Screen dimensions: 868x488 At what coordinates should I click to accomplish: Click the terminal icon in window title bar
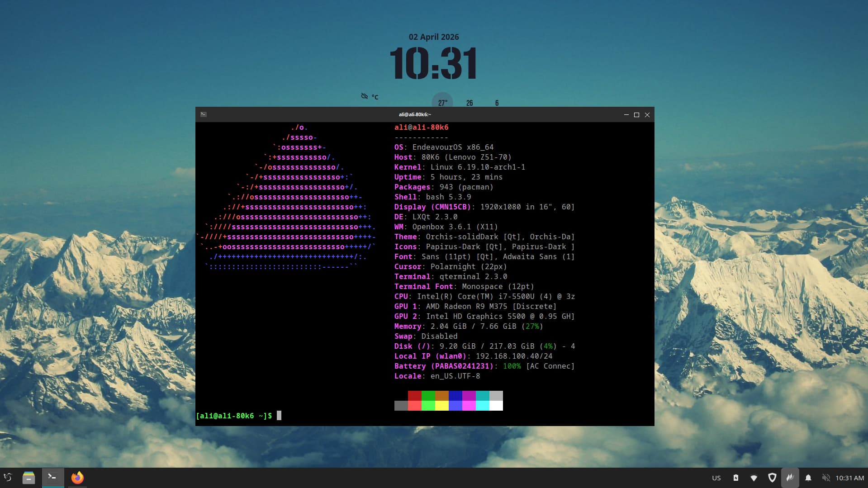click(x=204, y=114)
